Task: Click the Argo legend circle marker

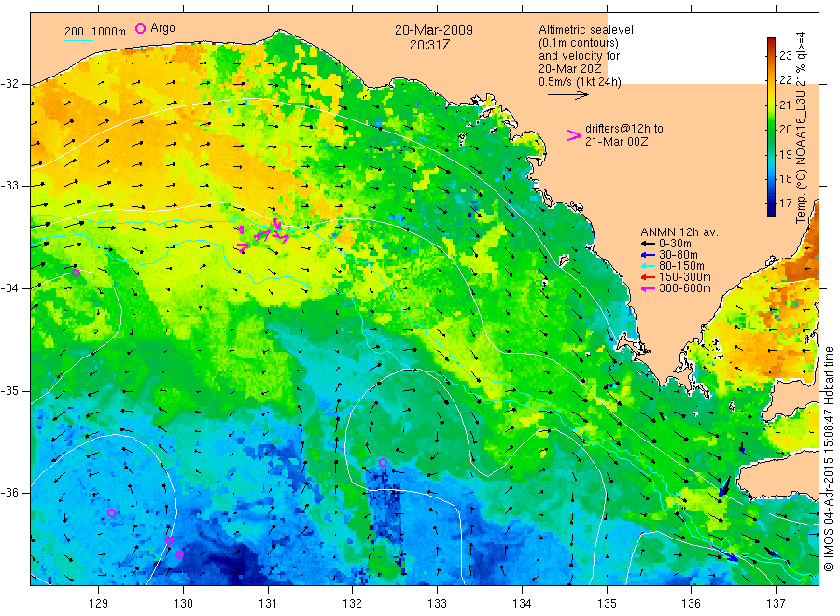Action: coord(140,28)
